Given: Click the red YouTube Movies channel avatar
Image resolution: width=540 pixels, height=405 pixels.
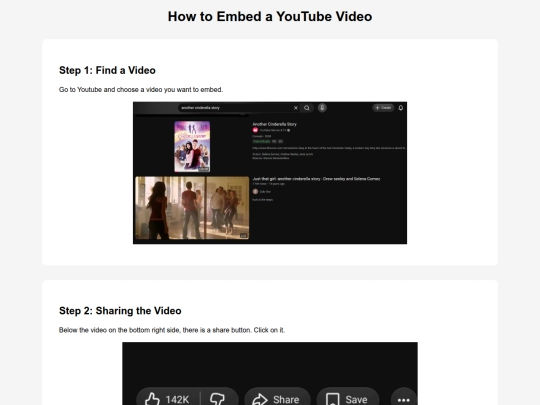Looking at the screenshot, I should click(x=255, y=130).
